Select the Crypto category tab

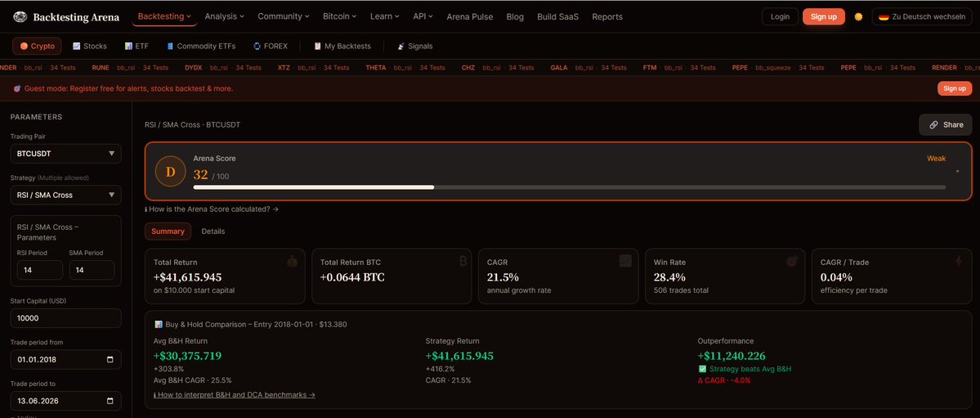point(37,47)
